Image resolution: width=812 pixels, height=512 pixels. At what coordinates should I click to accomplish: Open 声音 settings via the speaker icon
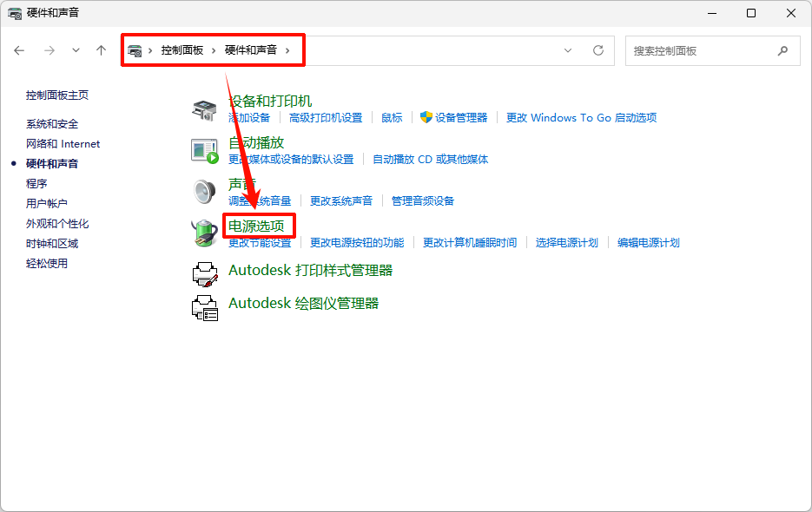[x=205, y=192]
